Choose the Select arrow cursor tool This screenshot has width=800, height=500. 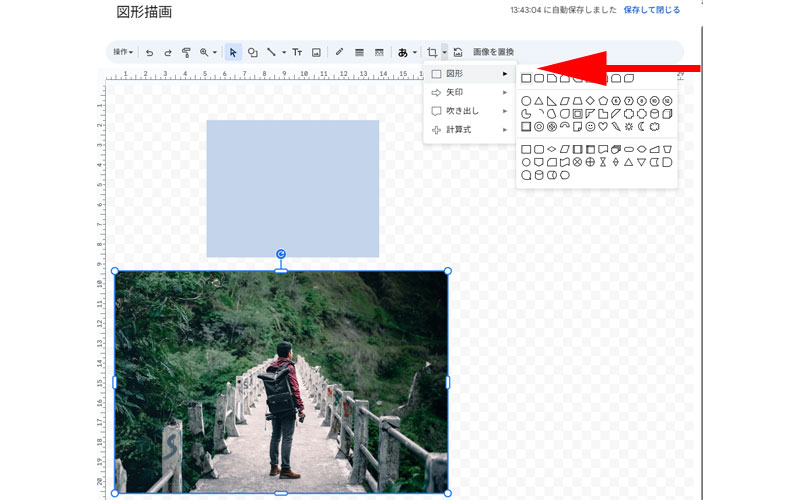(233, 52)
